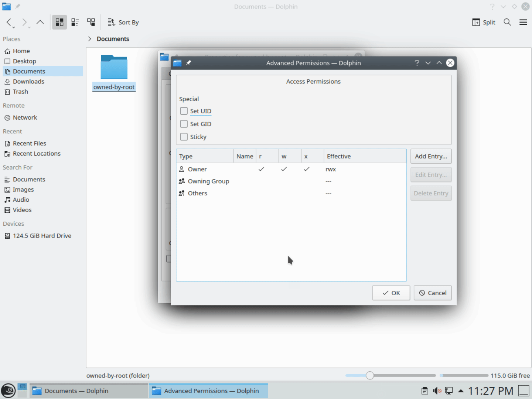The width and height of the screenshot is (532, 399).
Task: Search for Images in the sidebar
Action: click(x=43, y=190)
